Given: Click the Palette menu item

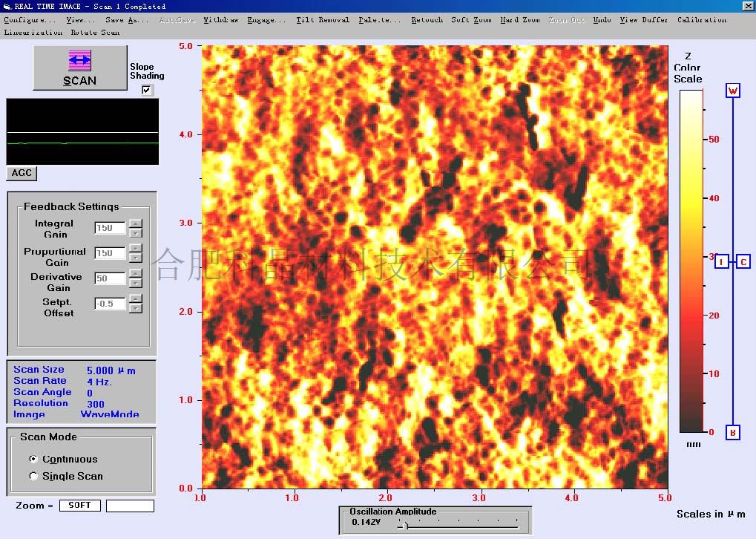Looking at the screenshot, I should tap(379, 20).
